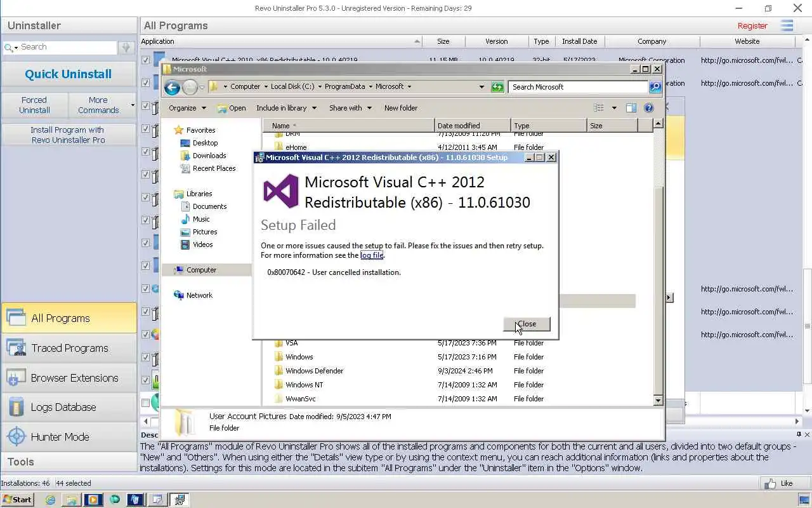Open the Windows Start menu
The image size is (812, 508).
point(17,500)
